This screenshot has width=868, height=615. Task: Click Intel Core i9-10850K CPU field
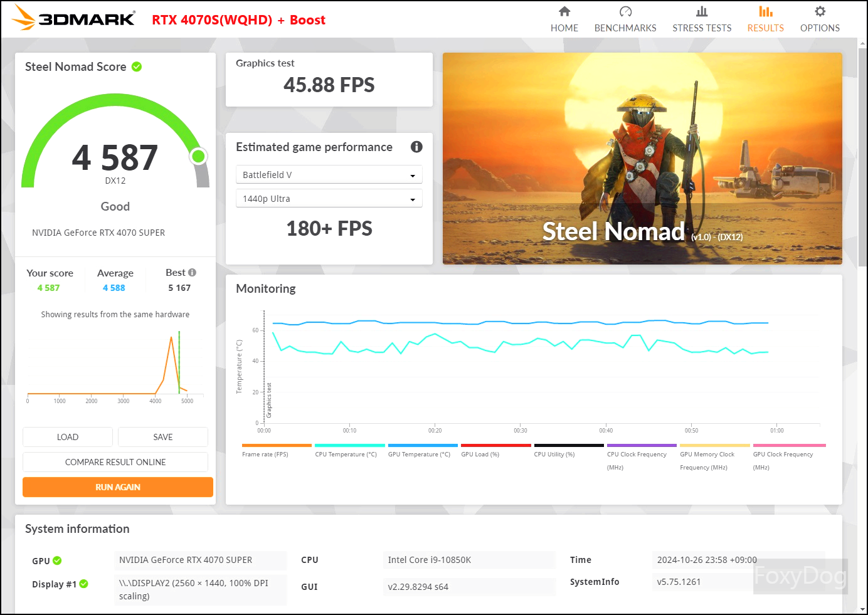click(x=468, y=560)
